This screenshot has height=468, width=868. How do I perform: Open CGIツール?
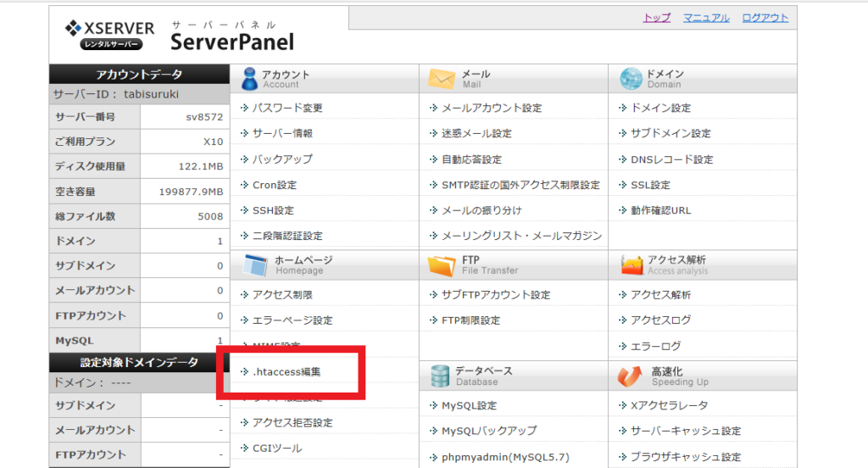pyautogui.click(x=277, y=448)
